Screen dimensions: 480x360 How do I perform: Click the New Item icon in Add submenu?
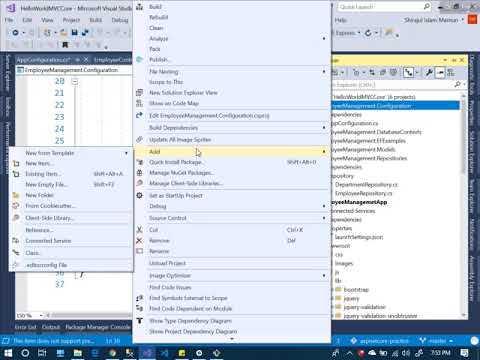(16, 163)
